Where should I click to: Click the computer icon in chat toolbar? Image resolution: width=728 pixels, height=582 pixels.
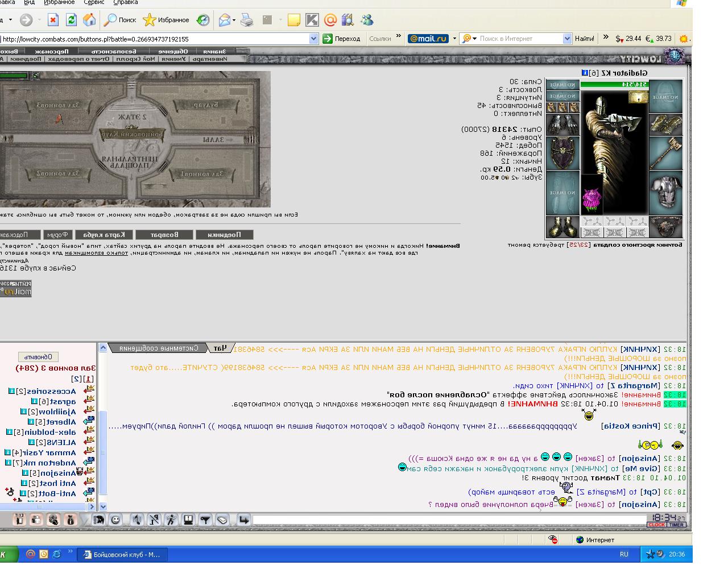coord(188,519)
